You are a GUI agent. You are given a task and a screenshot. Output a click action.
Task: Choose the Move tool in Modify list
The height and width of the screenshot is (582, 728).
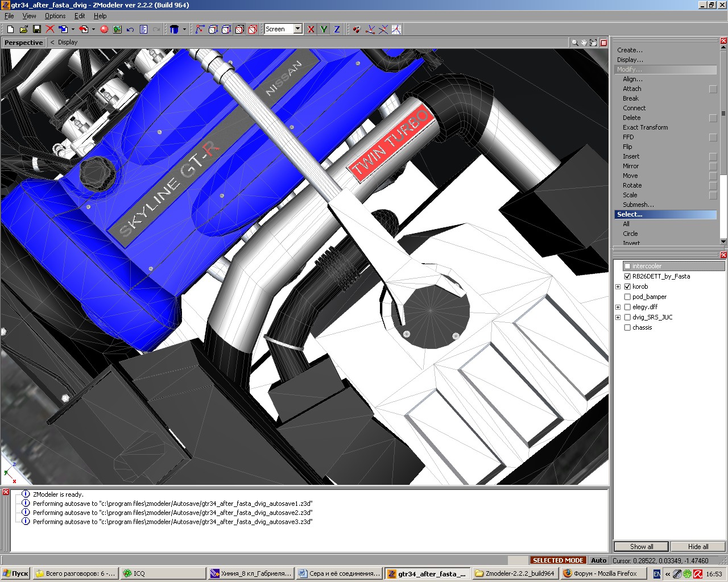(x=630, y=176)
